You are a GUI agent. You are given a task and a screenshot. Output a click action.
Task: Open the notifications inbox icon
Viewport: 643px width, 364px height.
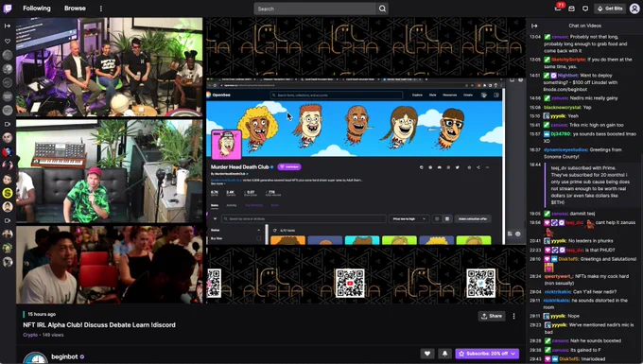[572, 9]
